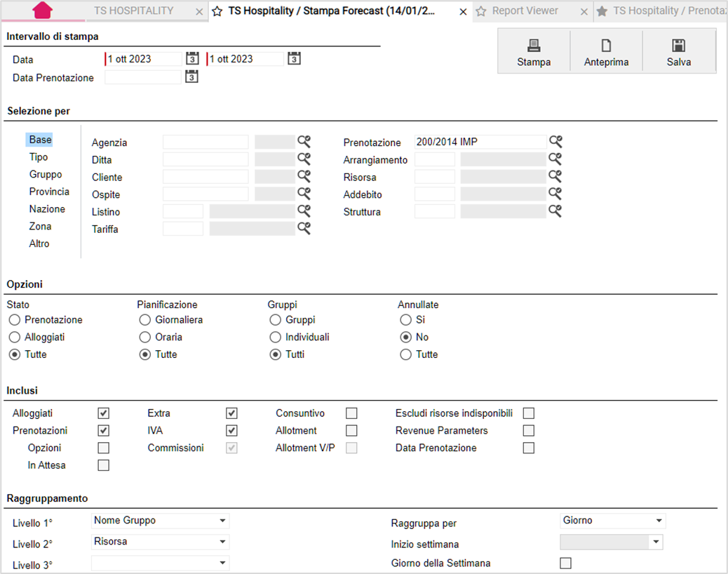
Task: Search lookup for Ditta
Action: pos(304,159)
